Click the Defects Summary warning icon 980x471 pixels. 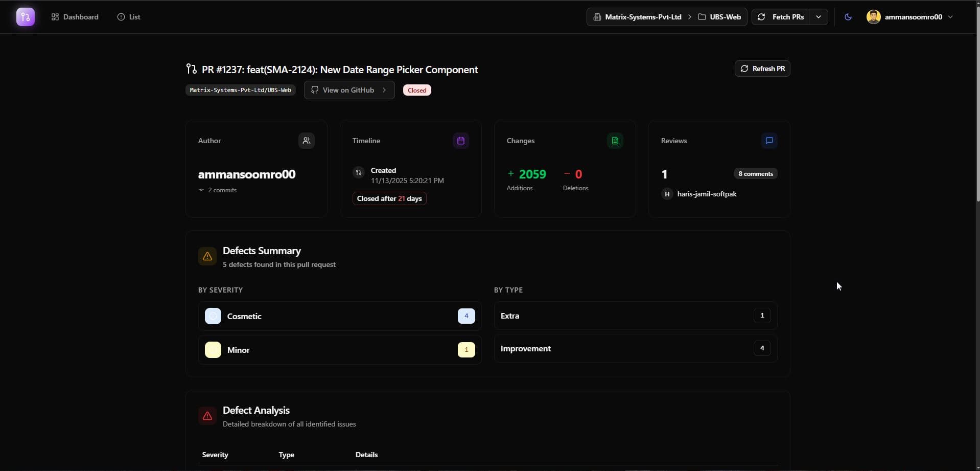pyautogui.click(x=207, y=256)
